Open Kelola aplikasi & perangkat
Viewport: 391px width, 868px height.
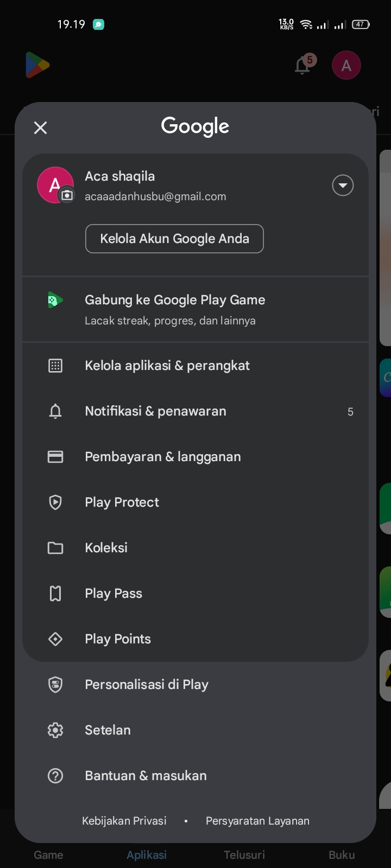point(167,366)
